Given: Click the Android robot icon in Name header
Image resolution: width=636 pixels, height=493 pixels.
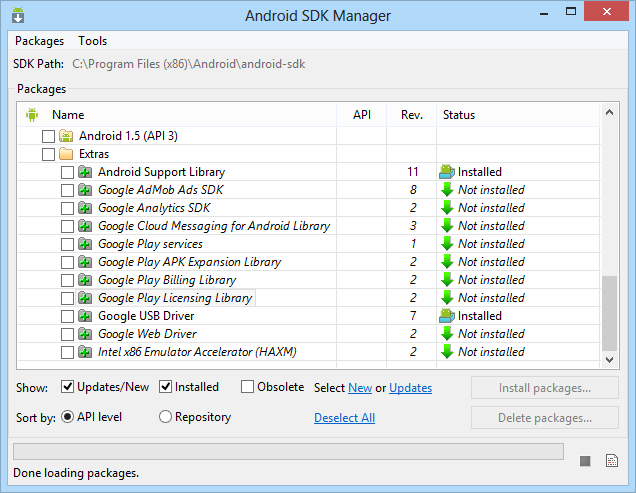Looking at the screenshot, I should tap(32, 115).
